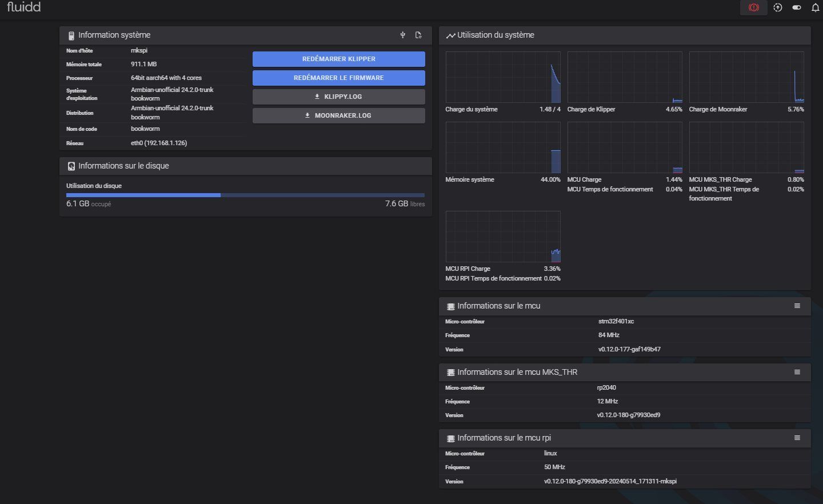823x504 pixels.
Task: Click the USB devices icon in Information système
Action: click(403, 35)
